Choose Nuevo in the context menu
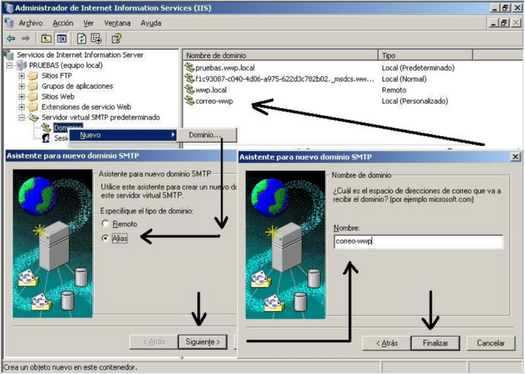The height and width of the screenshot is (374, 525). (123, 135)
